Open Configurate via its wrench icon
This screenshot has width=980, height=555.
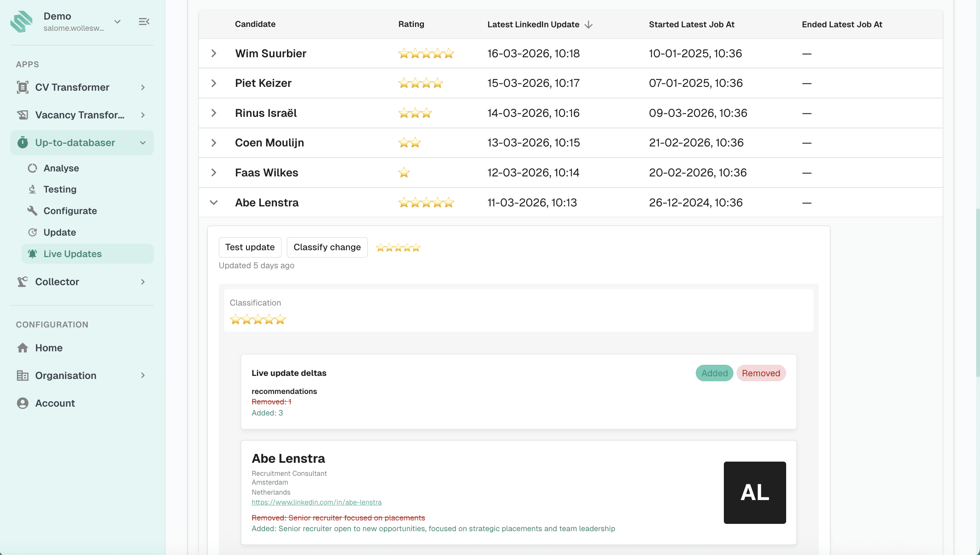point(33,211)
